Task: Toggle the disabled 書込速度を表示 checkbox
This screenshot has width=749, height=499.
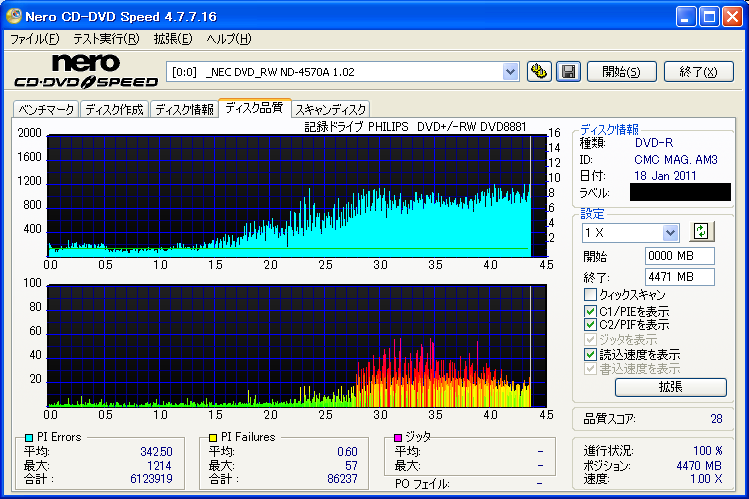Action: click(590, 369)
